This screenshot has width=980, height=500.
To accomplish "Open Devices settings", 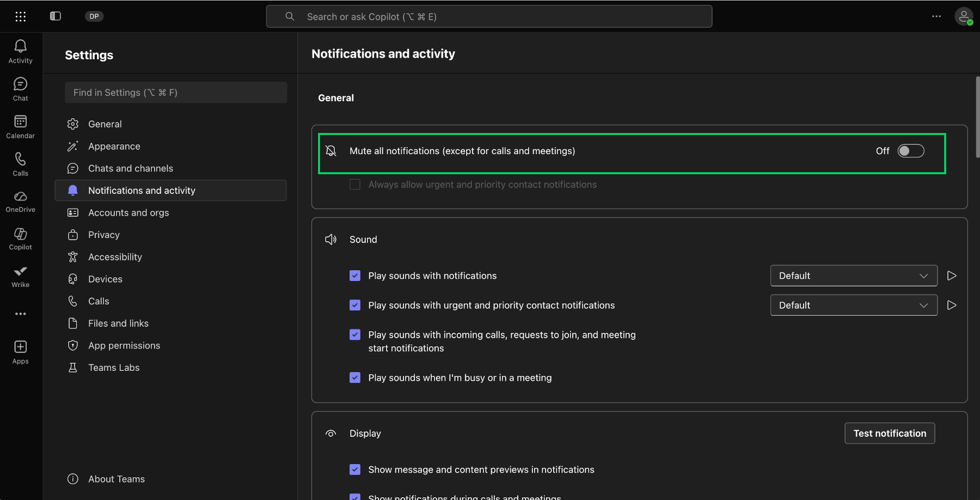I will (170, 279).
